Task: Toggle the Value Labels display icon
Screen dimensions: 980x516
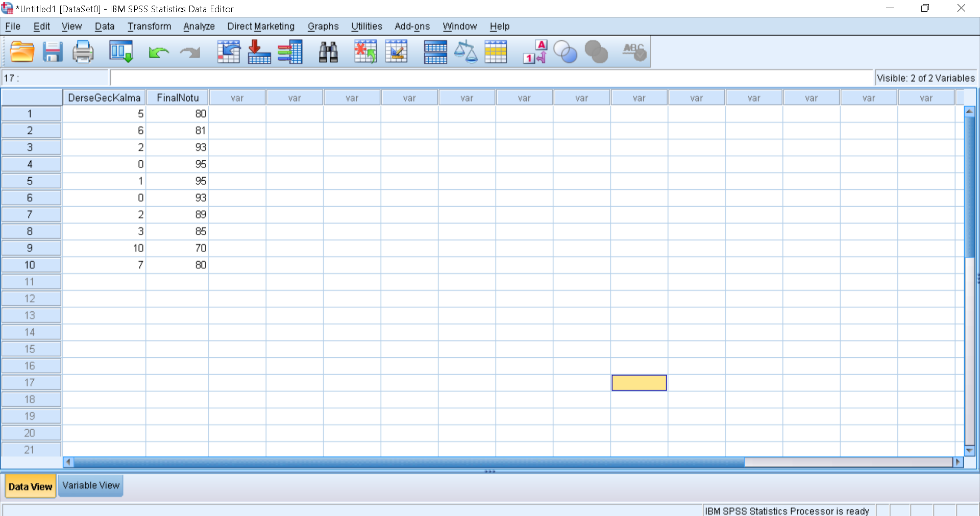Action: (x=535, y=52)
